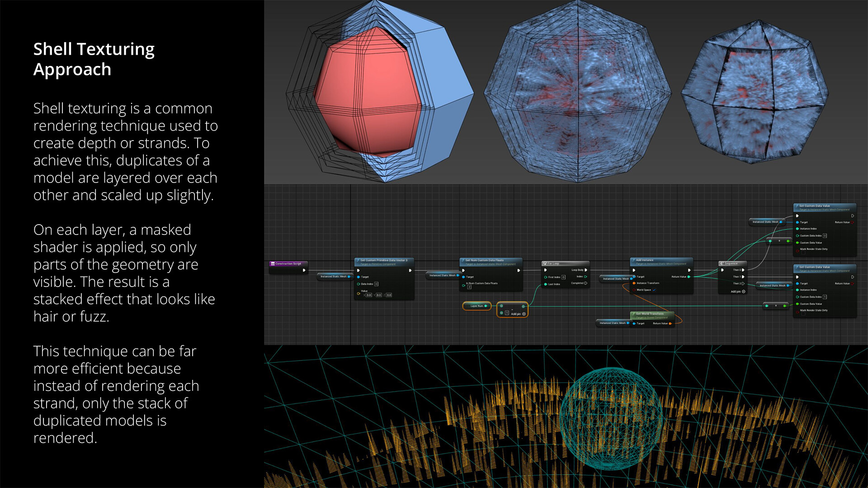
Task: Click the Target pin on Set Num Custom Data Floats
Action: [x=463, y=277]
